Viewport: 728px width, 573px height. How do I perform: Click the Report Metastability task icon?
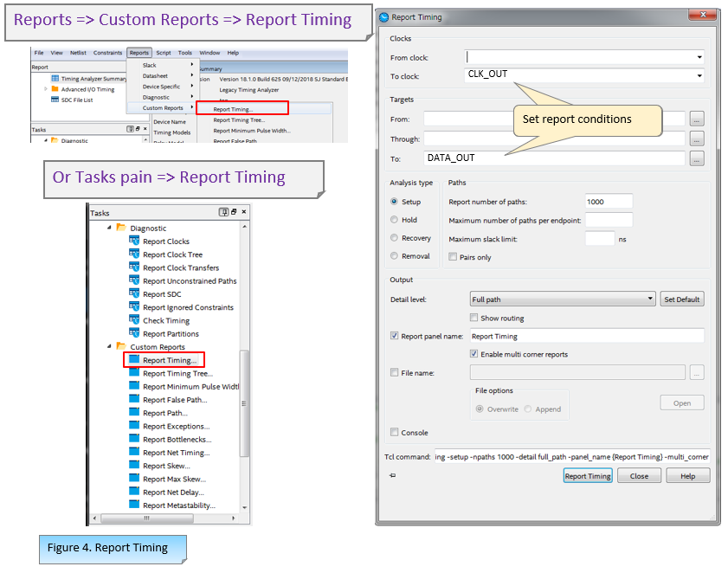click(134, 505)
